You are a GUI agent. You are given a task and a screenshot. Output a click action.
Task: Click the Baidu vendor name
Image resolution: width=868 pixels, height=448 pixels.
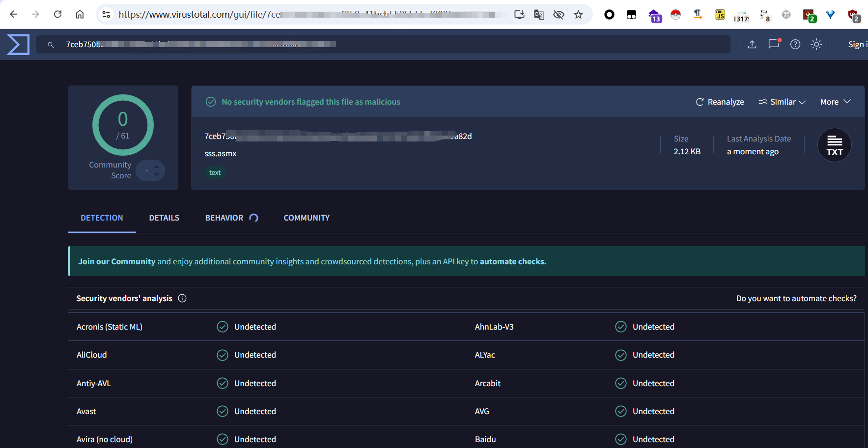point(485,439)
